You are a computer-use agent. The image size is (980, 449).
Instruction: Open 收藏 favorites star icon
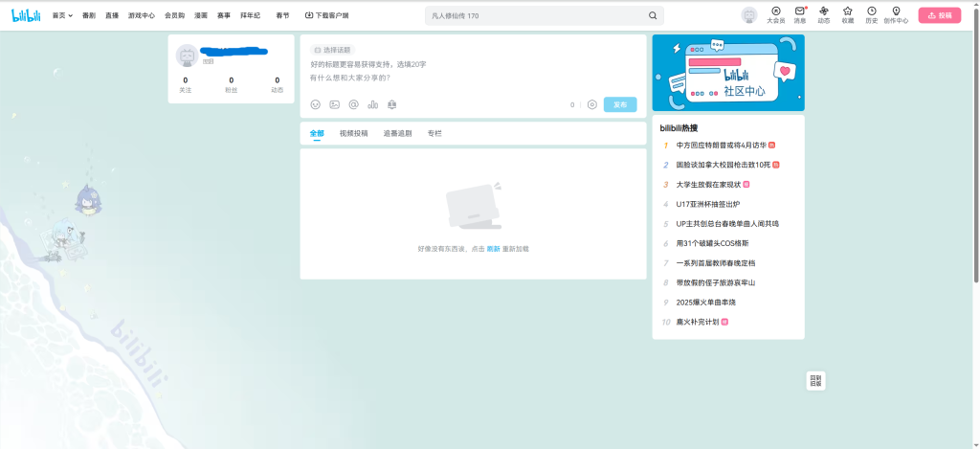click(x=847, y=11)
